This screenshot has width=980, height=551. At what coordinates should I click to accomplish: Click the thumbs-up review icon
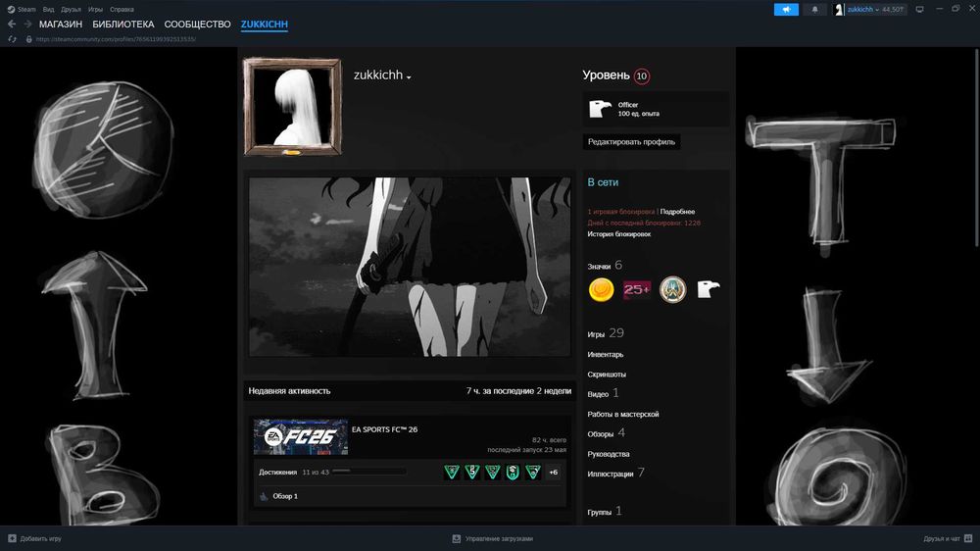coord(264,496)
